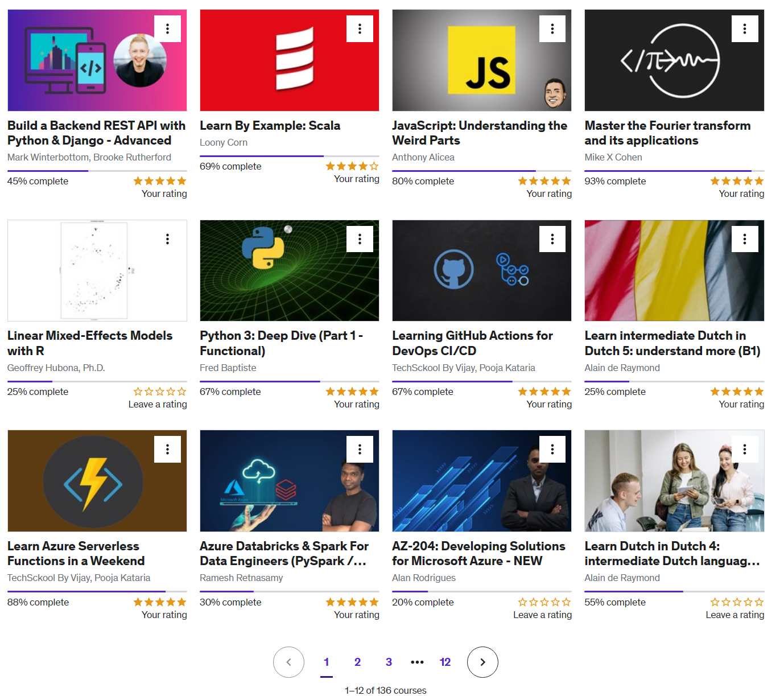Viewport: 784px width, 696px height.
Task: Click title Learn intermediate Dutch in Dutch 5
Action: click(672, 343)
